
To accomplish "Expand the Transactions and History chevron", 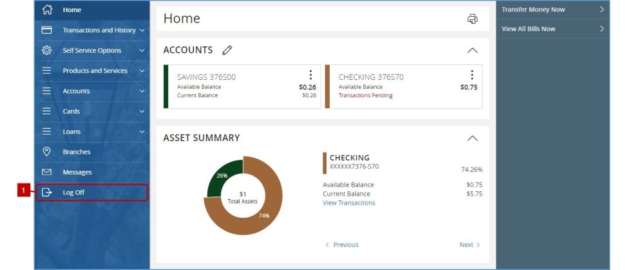I will click(142, 30).
